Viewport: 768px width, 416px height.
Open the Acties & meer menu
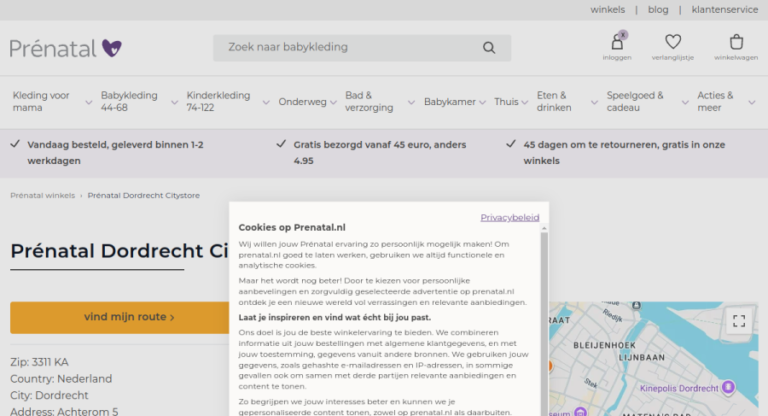[715, 101]
